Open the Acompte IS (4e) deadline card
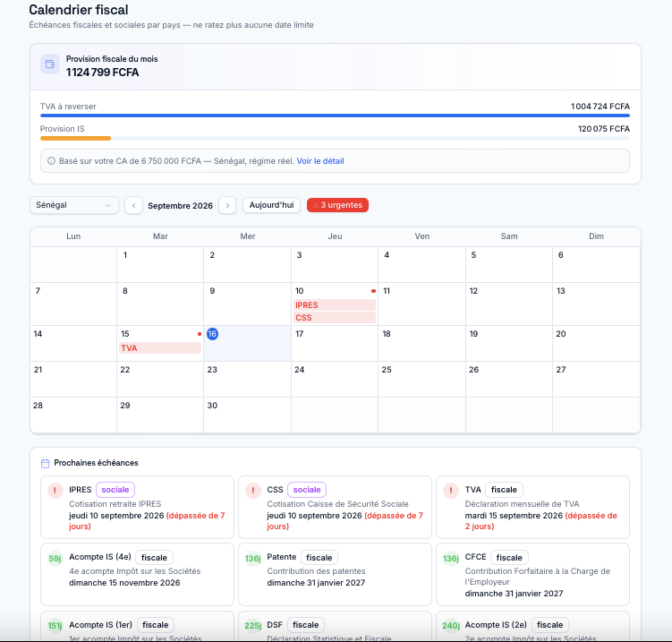Image resolution: width=672 pixels, height=642 pixels. coord(137,574)
